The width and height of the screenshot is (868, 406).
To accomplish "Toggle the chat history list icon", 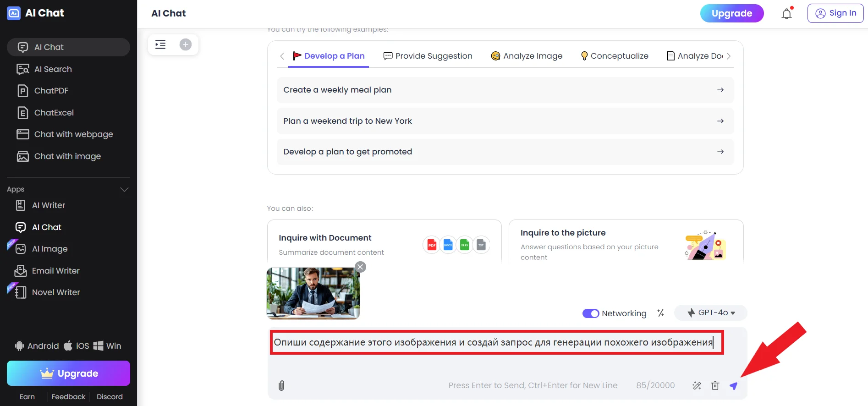I will point(160,44).
